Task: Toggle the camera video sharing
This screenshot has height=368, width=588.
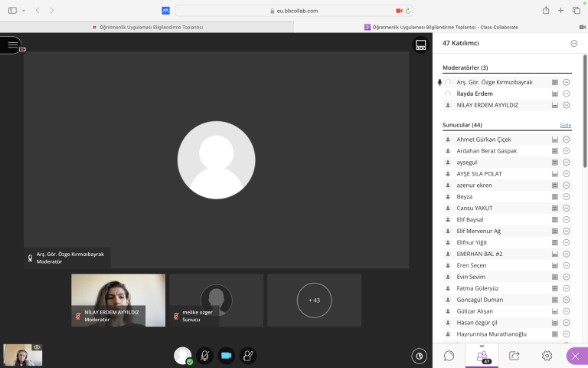Action: pos(226,356)
